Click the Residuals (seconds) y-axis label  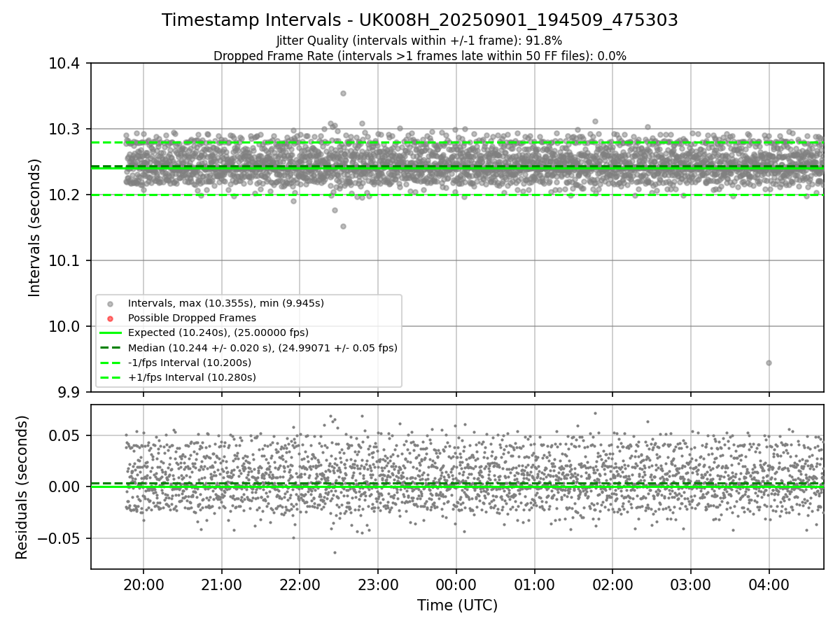(x=22, y=487)
